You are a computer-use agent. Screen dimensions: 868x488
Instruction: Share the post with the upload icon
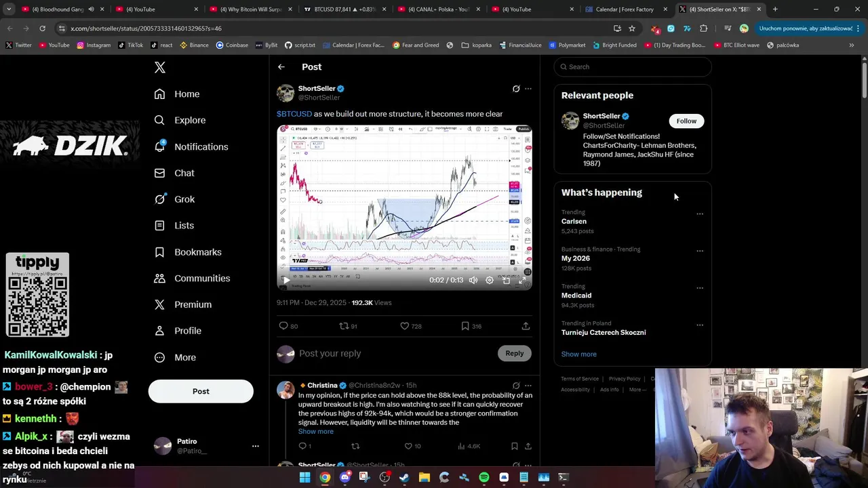click(x=526, y=326)
